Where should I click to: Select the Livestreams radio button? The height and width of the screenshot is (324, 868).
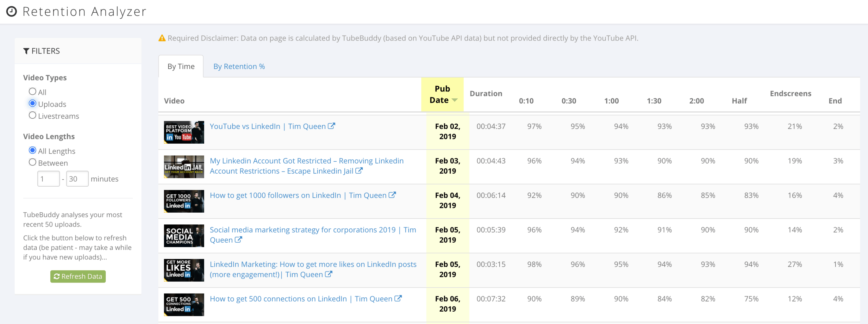click(x=32, y=115)
